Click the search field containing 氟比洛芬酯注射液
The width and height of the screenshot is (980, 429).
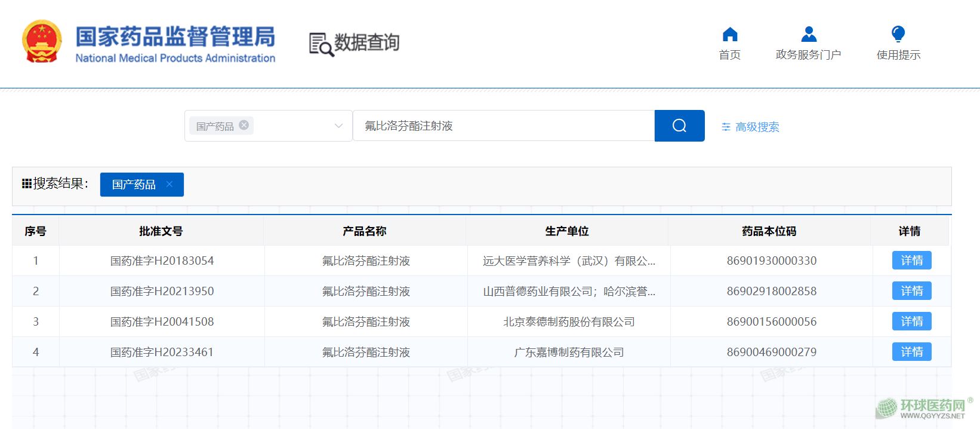(x=503, y=126)
